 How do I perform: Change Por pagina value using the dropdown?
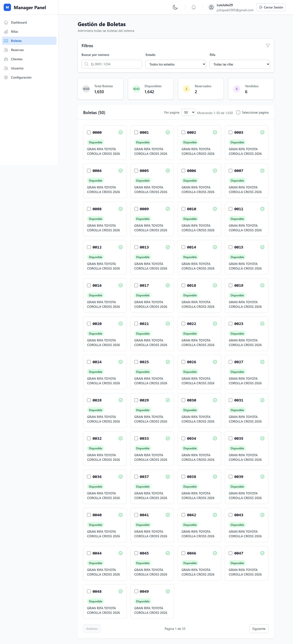click(188, 112)
